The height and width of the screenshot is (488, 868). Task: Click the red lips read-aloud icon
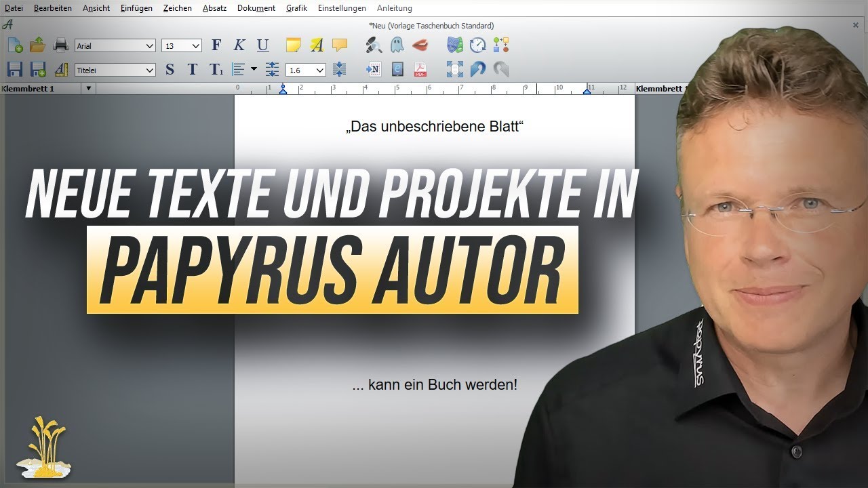pos(420,45)
